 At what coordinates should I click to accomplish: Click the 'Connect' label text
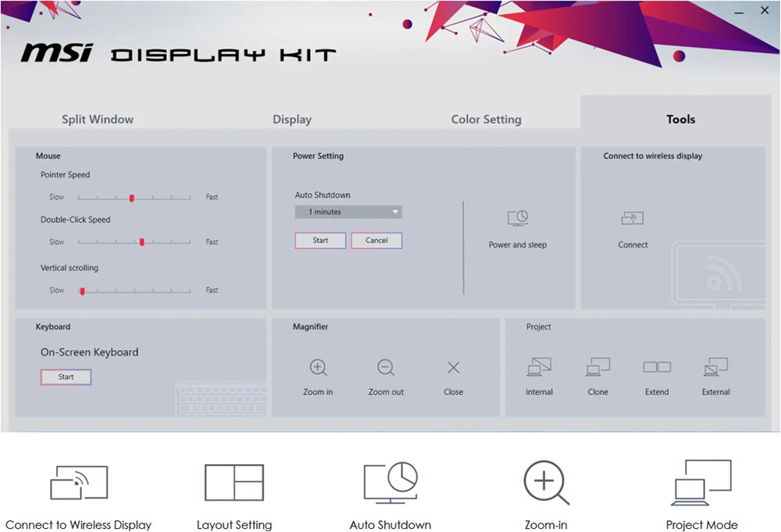[x=633, y=245]
